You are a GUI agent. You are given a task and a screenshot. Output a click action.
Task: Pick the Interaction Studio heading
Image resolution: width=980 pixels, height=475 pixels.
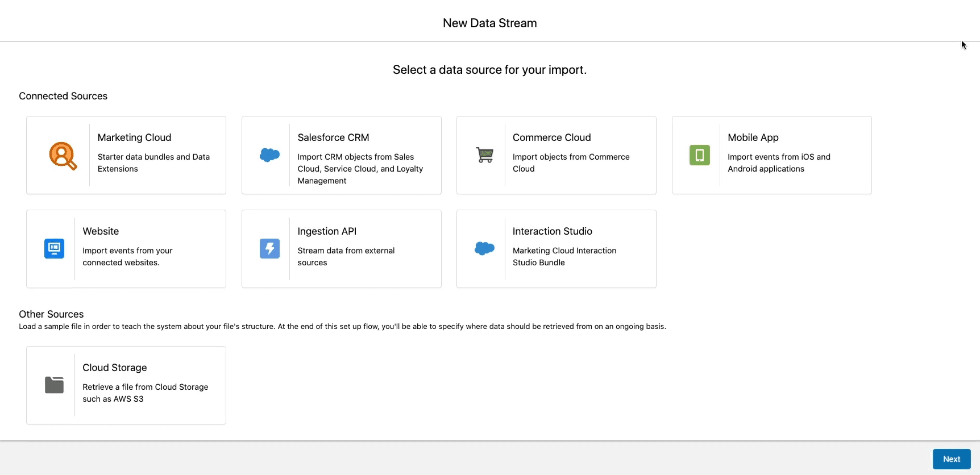552,231
